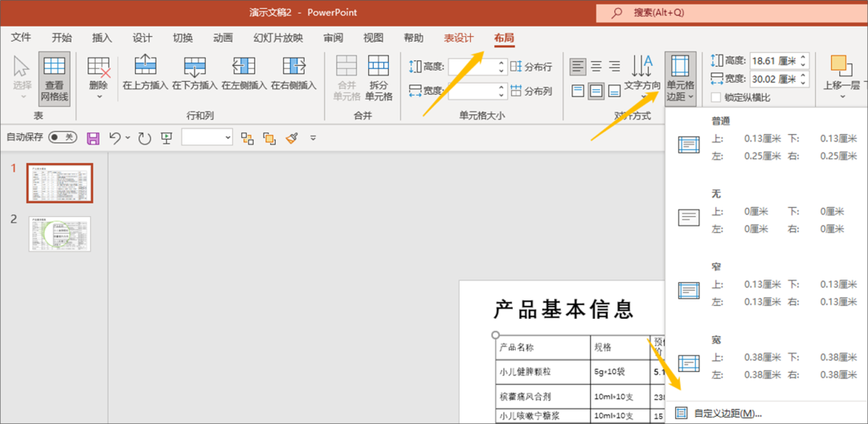Image resolution: width=868 pixels, height=424 pixels.
Task: Select slide 1 thumbnail
Action: [x=60, y=183]
